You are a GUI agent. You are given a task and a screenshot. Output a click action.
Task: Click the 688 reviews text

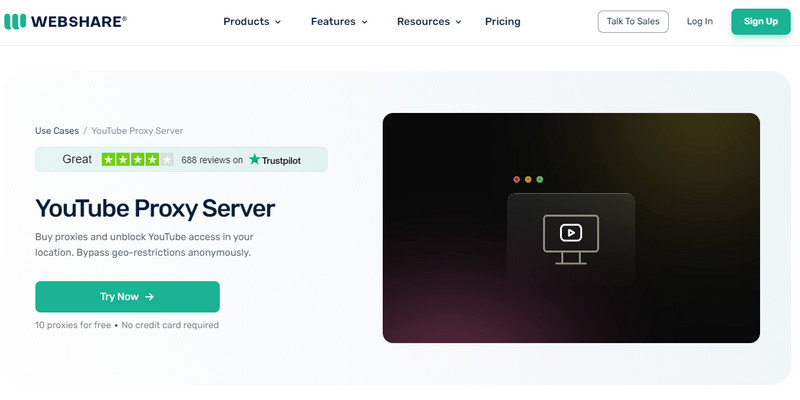(212, 159)
